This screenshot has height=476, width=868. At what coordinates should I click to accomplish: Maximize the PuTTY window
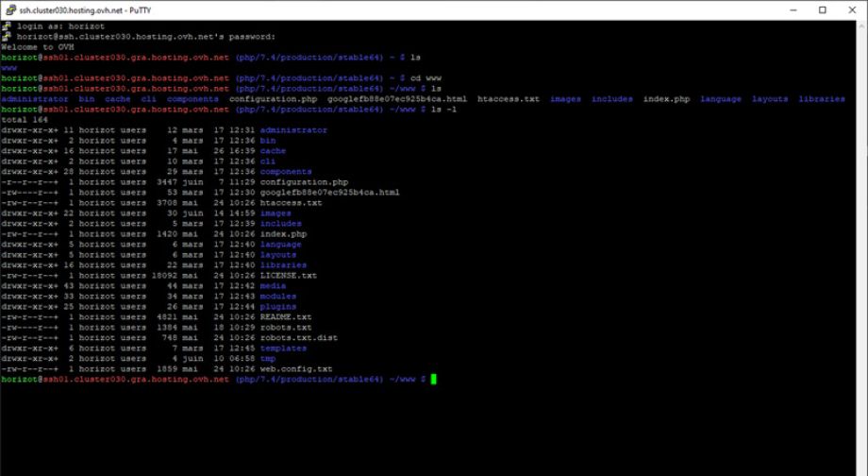point(823,10)
